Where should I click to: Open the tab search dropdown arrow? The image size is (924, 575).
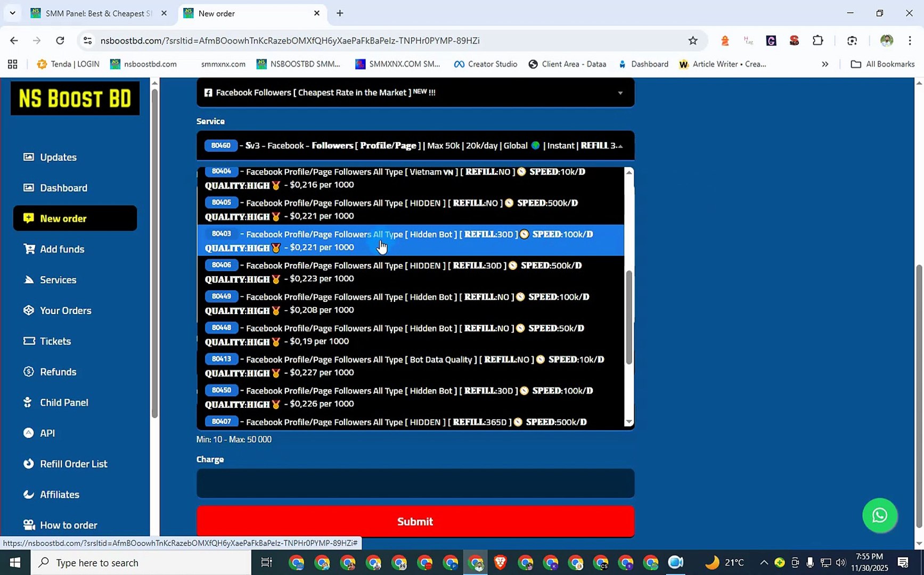point(12,13)
